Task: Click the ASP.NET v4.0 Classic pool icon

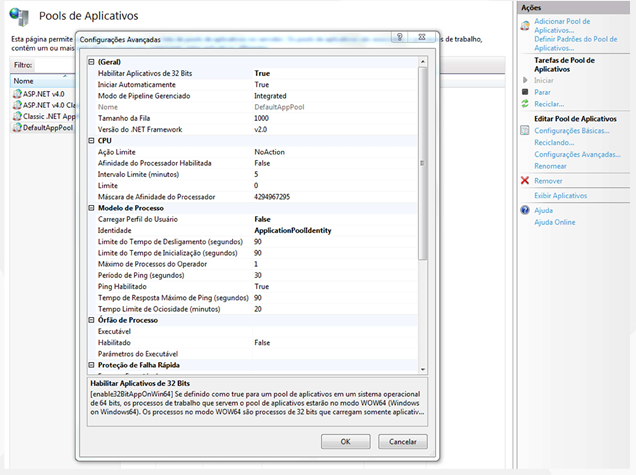Action: click(17, 105)
